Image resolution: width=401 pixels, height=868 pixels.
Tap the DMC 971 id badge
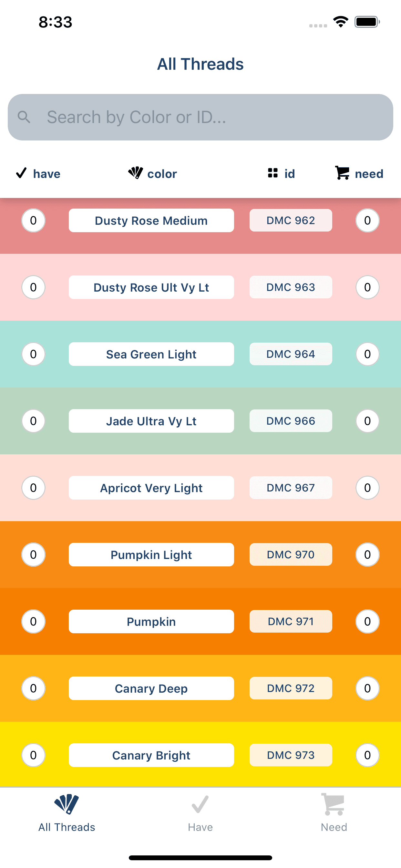coord(291,621)
